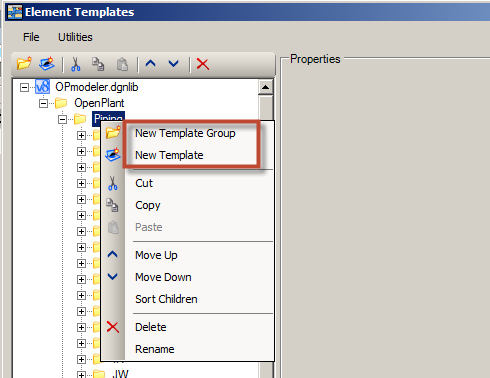The image size is (490, 378).
Task: Select the OpenPlant folder in tree
Action: click(x=99, y=103)
